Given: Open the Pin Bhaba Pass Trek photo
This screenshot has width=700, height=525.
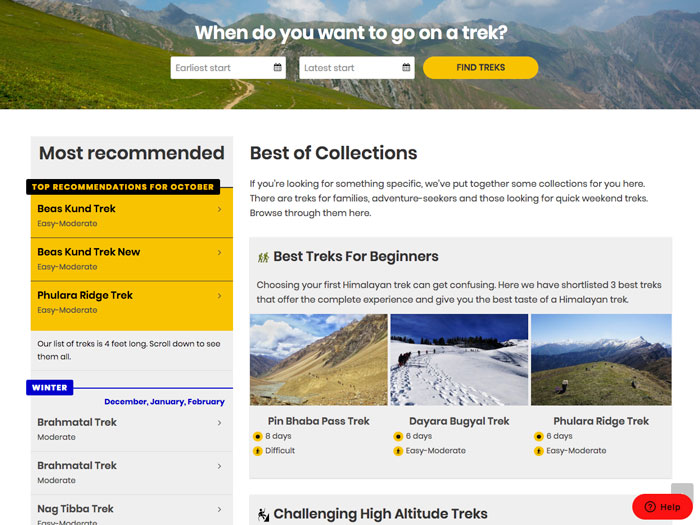Looking at the screenshot, I should 319,360.
